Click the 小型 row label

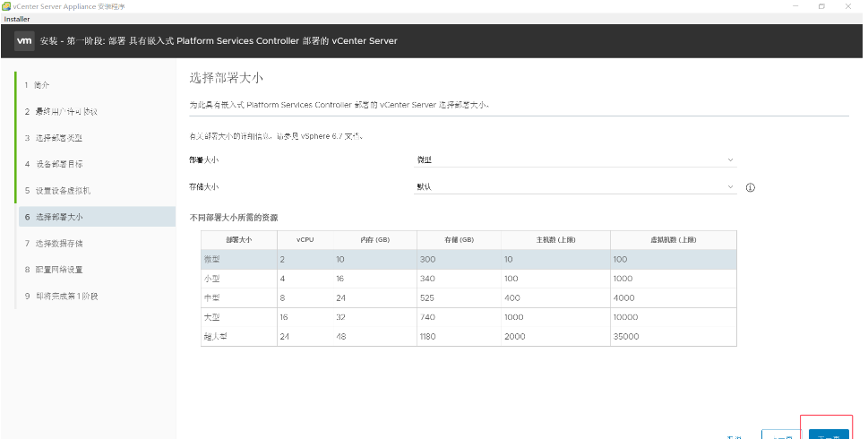click(x=212, y=279)
